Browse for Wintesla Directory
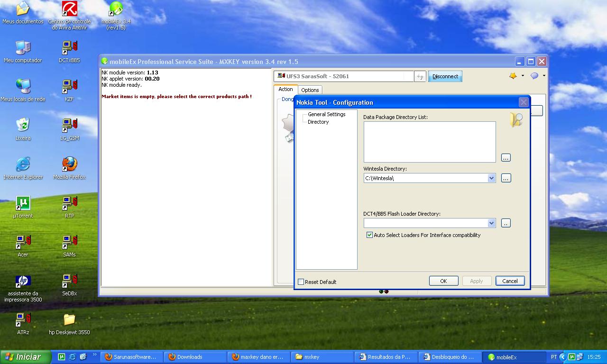The width and height of the screenshot is (607, 364). point(506,178)
